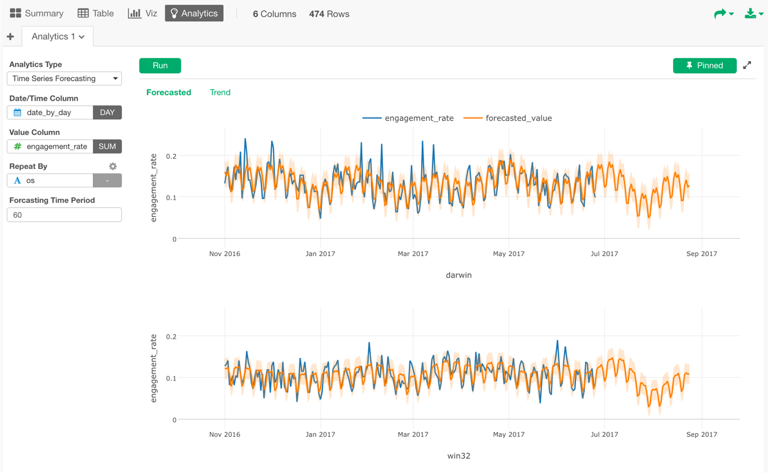Viewport: 768px width, 473px height.
Task: Toggle engagement_rate series in legend
Action: click(x=408, y=118)
